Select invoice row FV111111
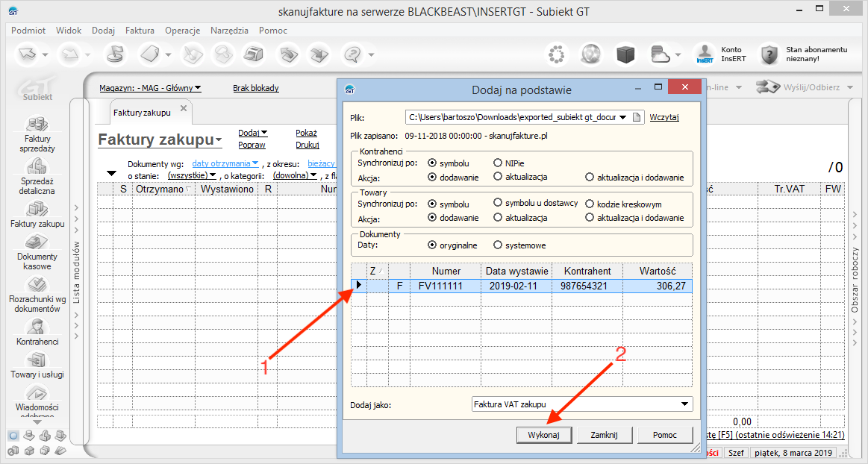The width and height of the screenshot is (868, 464). coord(522,286)
